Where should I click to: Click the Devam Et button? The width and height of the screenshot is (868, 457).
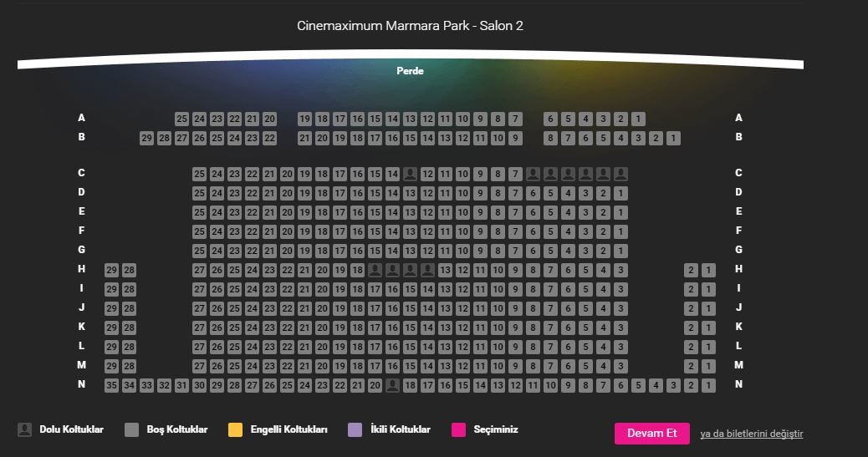tap(652, 434)
